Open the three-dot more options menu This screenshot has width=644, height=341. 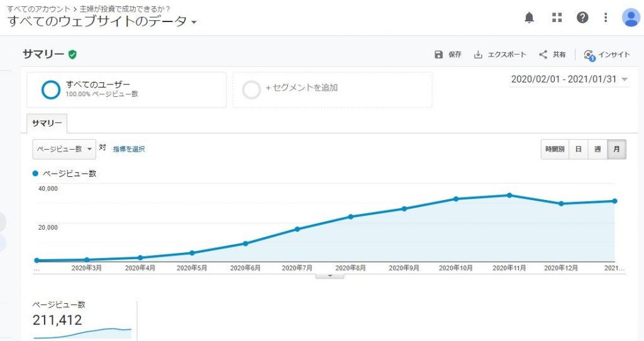pos(606,17)
